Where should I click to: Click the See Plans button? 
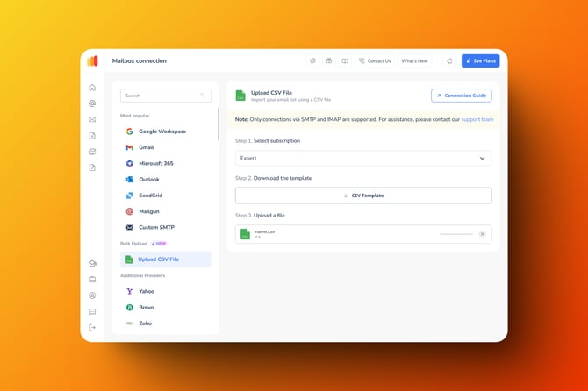click(x=479, y=61)
